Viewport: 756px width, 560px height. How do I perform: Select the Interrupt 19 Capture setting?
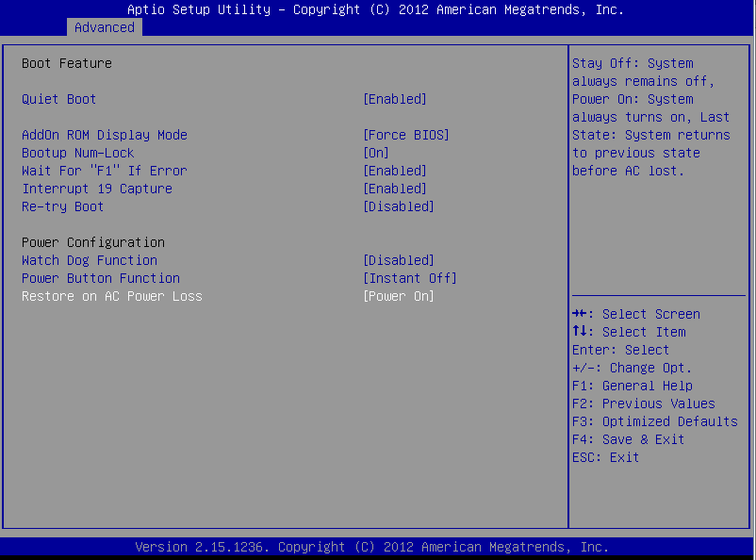point(96,189)
